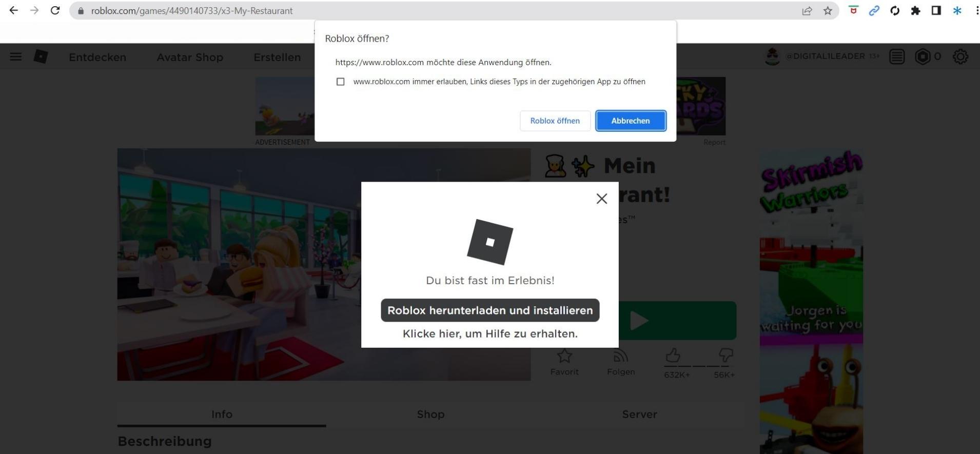Click the thumbs up like icon
This screenshot has width=980, height=454.
(x=673, y=355)
